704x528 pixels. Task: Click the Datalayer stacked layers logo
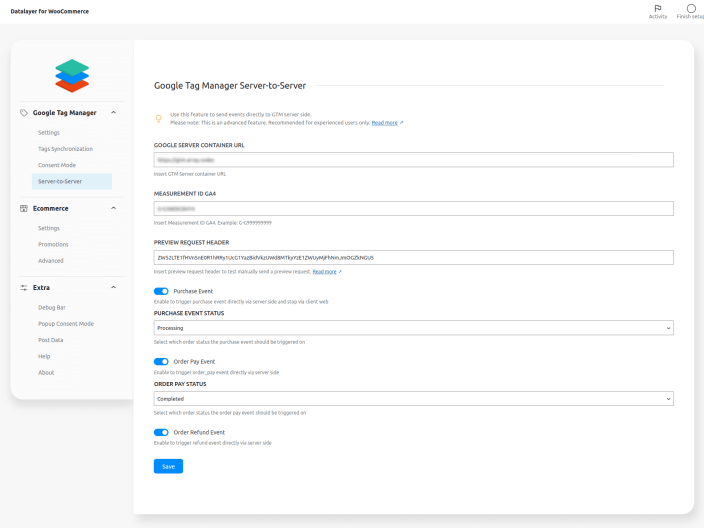(72, 76)
